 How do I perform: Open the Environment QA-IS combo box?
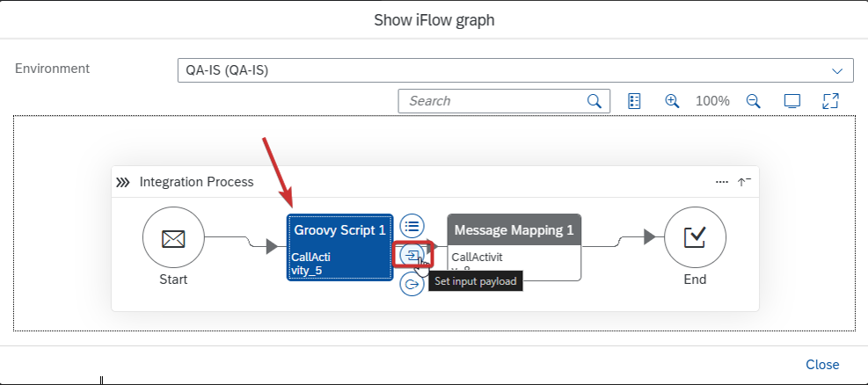point(515,70)
